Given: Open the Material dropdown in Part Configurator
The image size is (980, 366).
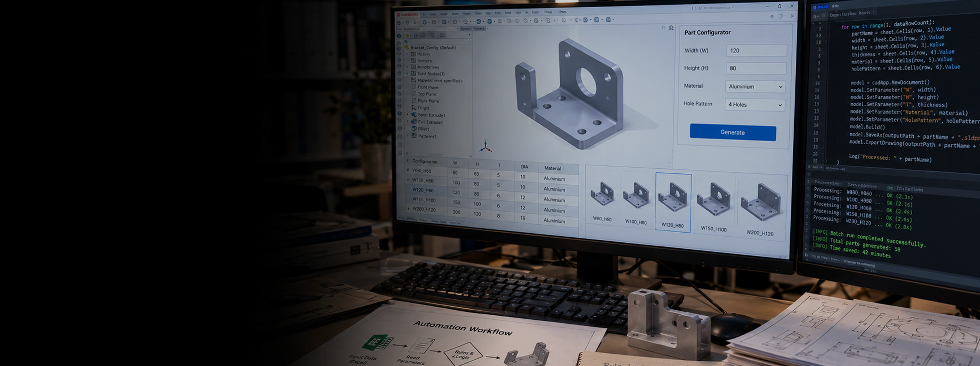Looking at the screenshot, I should (x=755, y=86).
